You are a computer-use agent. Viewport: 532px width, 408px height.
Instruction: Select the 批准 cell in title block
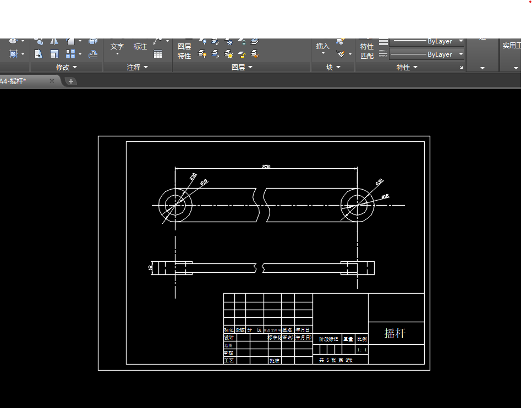pyautogui.click(x=275, y=361)
